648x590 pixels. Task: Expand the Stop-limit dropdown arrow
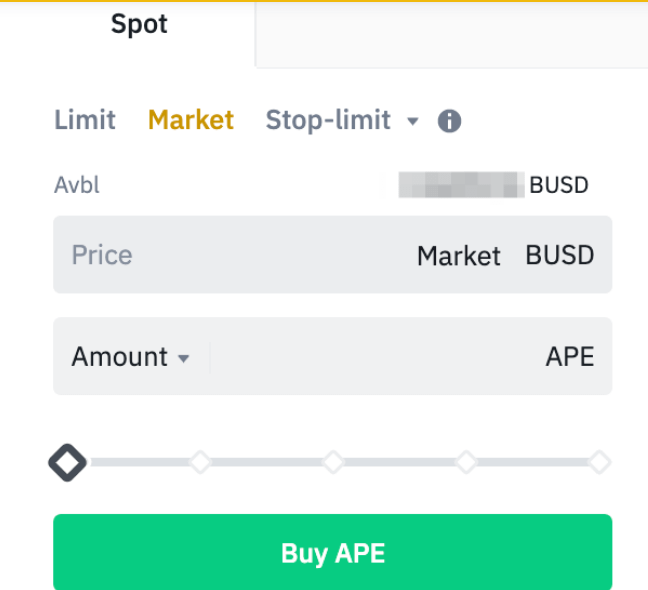point(412,121)
